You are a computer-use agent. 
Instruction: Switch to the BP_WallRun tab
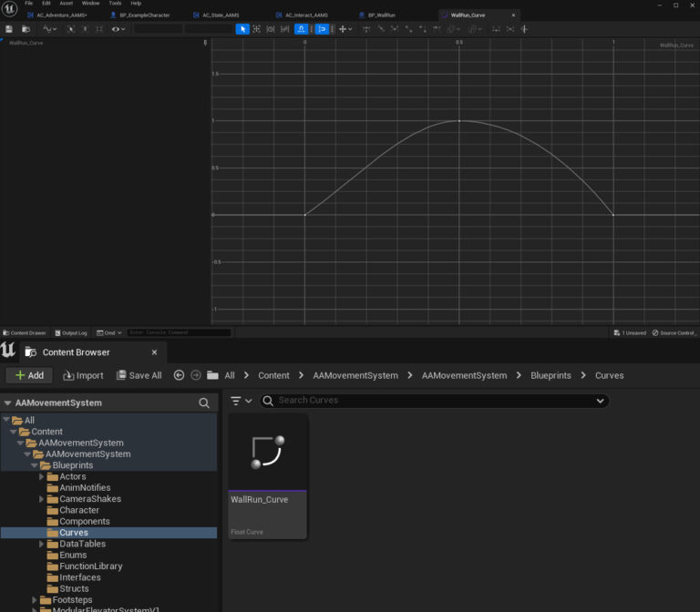pos(380,15)
